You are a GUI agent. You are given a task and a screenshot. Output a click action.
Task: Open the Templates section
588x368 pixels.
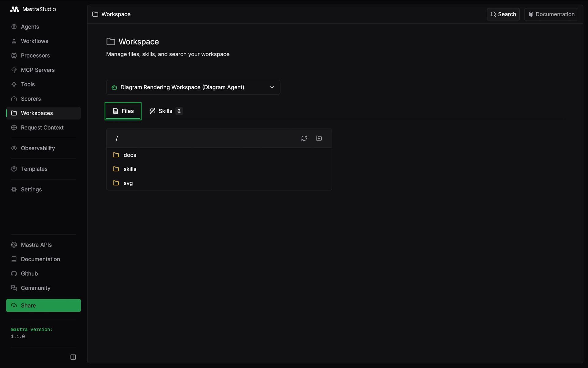tap(34, 169)
